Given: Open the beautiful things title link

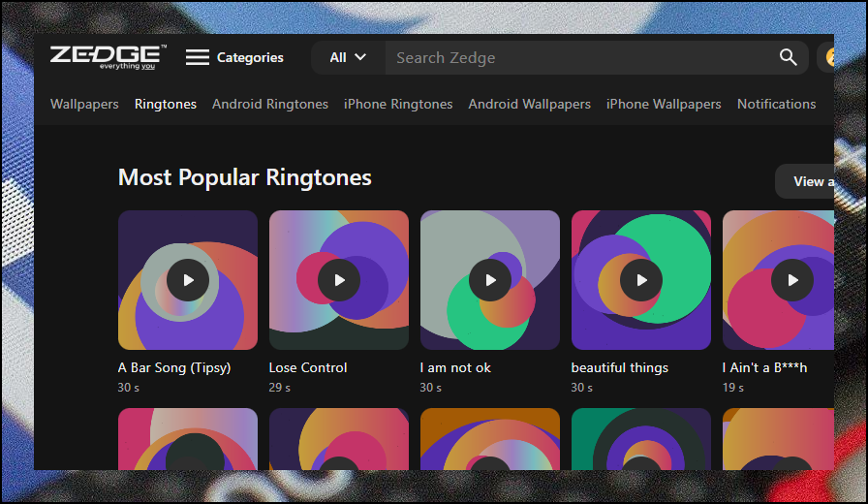Looking at the screenshot, I should (x=619, y=367).
